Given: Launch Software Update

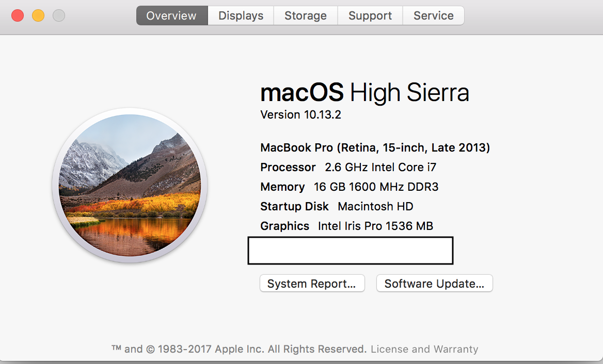Looking at the screenshot, I should point(434,284).
